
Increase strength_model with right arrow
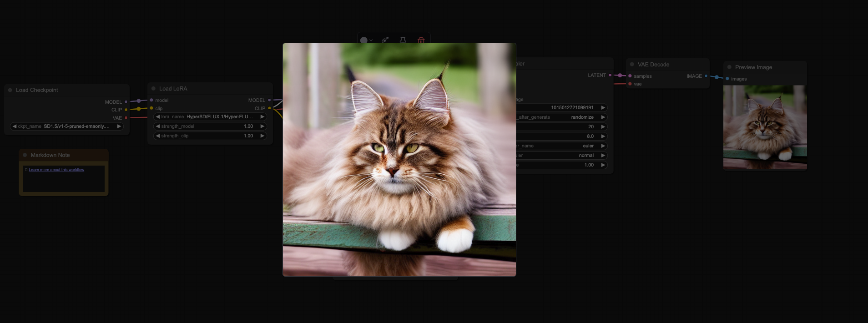coord(262,126)
